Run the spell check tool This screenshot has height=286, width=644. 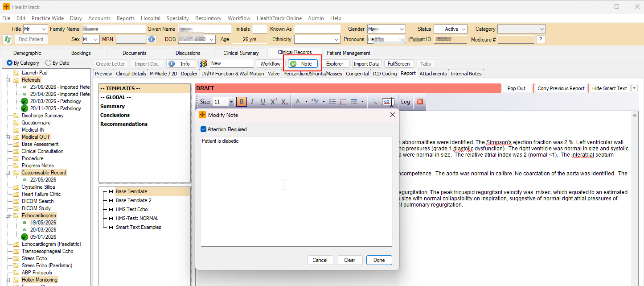pos(388,102)
